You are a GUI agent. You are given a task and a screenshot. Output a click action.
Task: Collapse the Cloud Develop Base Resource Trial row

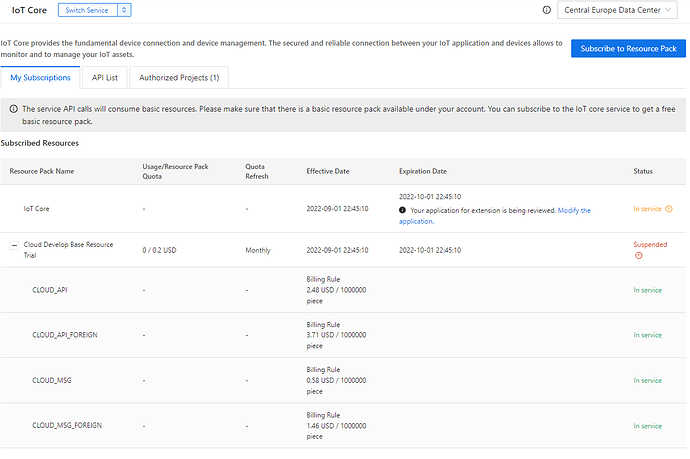14,244
